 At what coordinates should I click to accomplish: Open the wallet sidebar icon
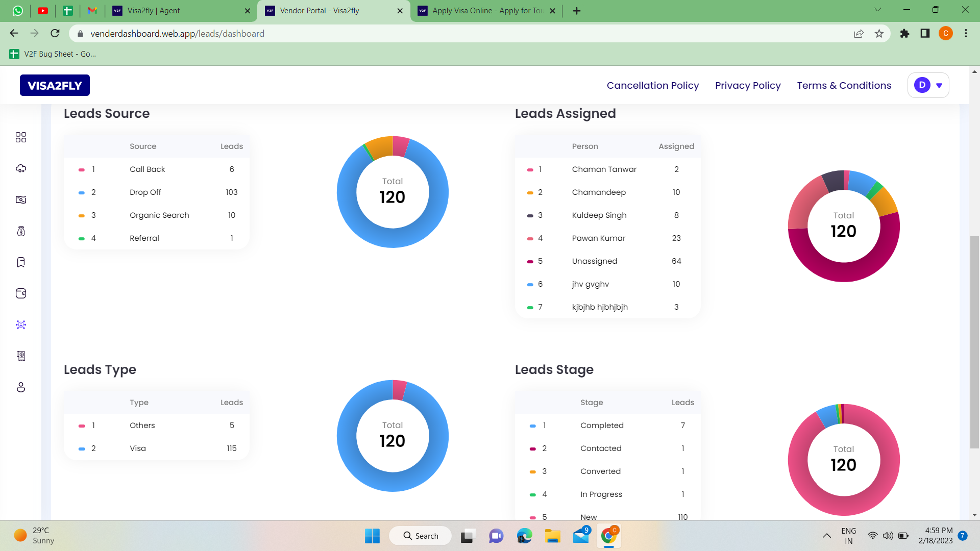(21, 293)
